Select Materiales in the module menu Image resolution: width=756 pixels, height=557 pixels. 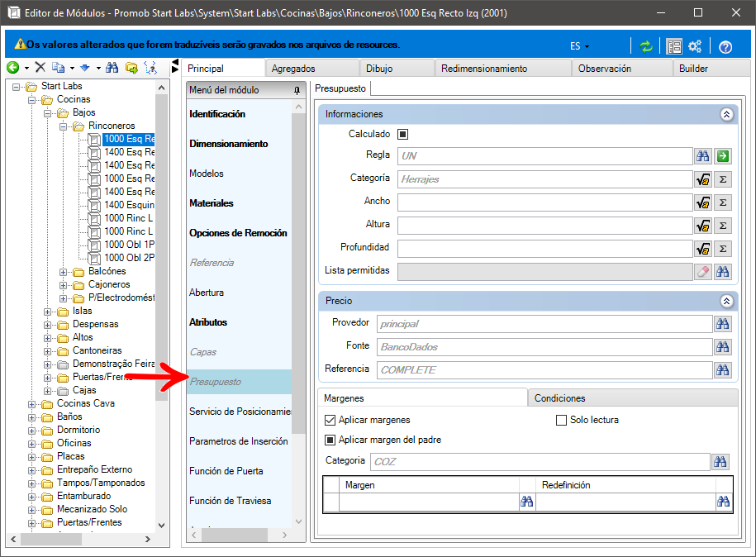coord(212,203)
